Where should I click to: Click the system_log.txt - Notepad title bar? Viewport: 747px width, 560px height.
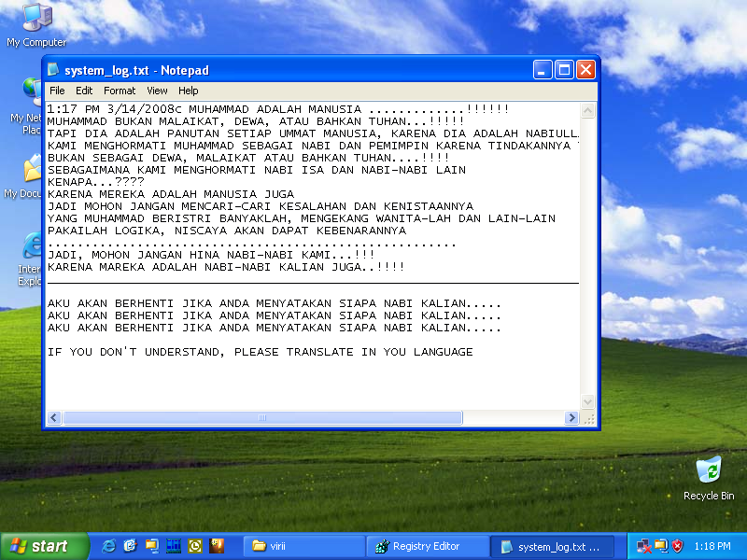point(321,70)
